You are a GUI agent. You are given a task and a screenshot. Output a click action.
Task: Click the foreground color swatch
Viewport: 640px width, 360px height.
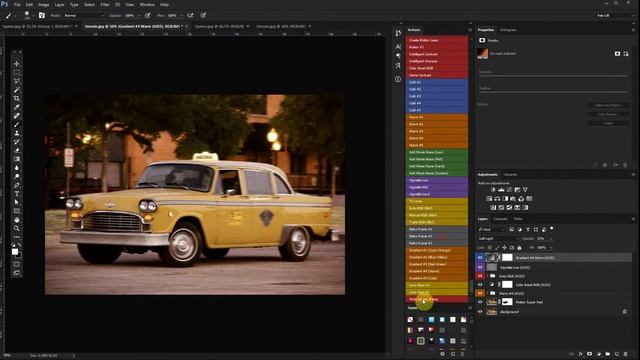click(15, 252)
